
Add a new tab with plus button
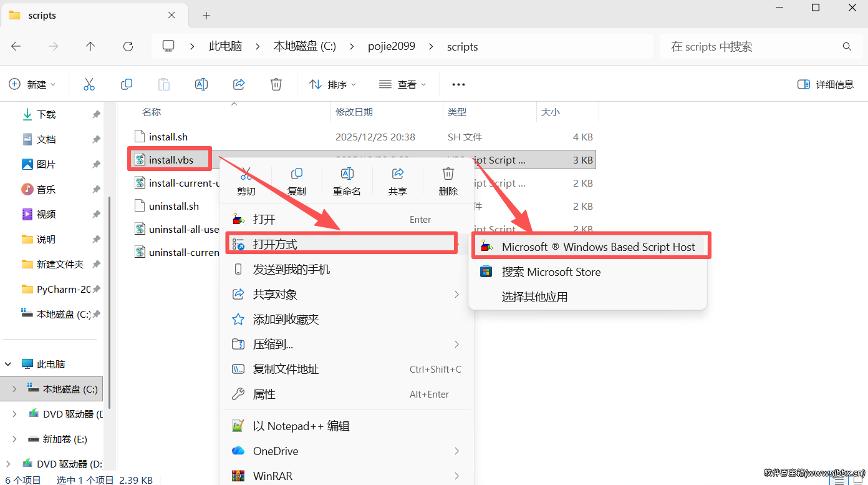click(x=206, y=16)
